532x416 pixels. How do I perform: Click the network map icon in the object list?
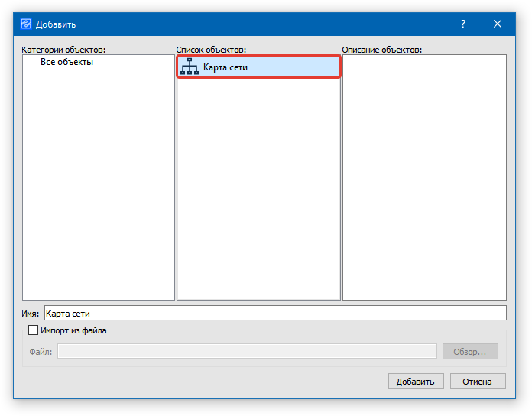[189, 67]
